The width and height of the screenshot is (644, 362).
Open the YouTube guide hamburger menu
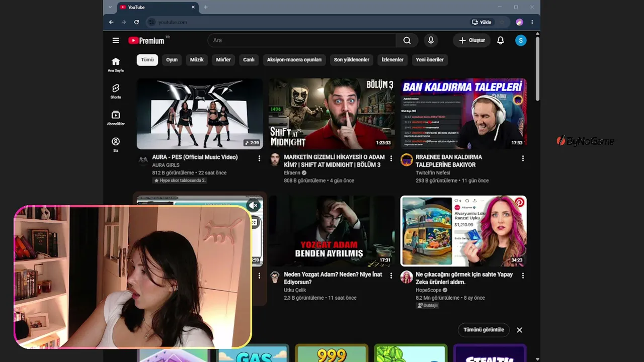tap(116, 40)
